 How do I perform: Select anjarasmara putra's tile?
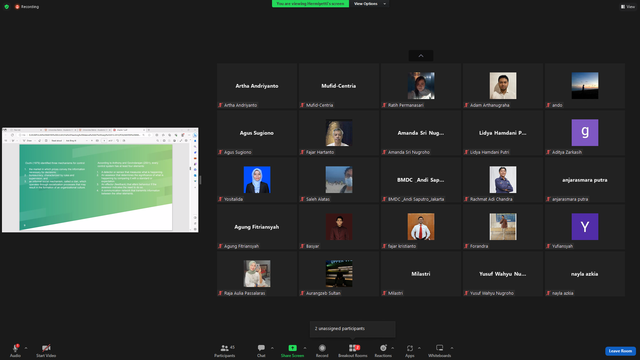point(585,180)
